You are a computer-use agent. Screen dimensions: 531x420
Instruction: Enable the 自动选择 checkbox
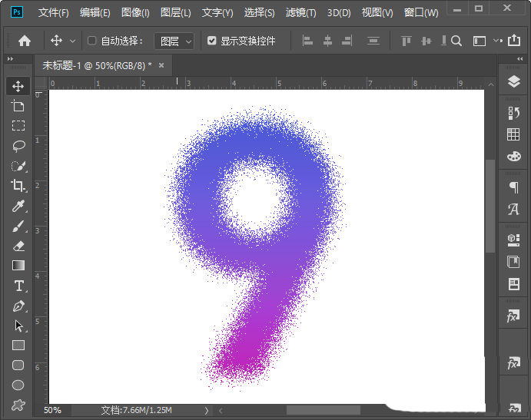coord(91,41)
